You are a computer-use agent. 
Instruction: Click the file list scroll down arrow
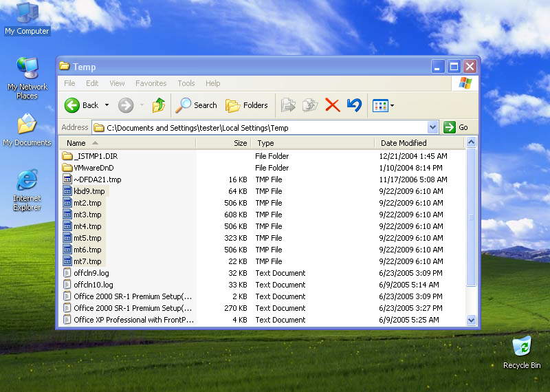[471, 320]
